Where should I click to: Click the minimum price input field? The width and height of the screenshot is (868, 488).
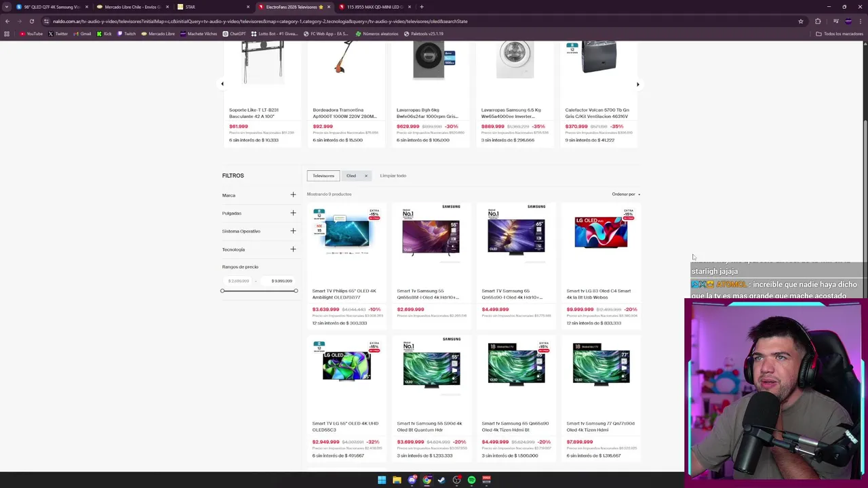click(x=239, y=281)
